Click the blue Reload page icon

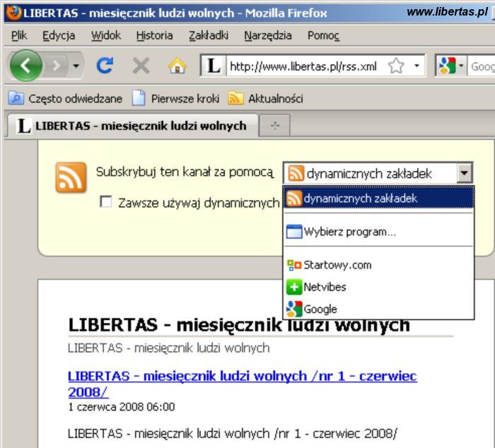105,66
